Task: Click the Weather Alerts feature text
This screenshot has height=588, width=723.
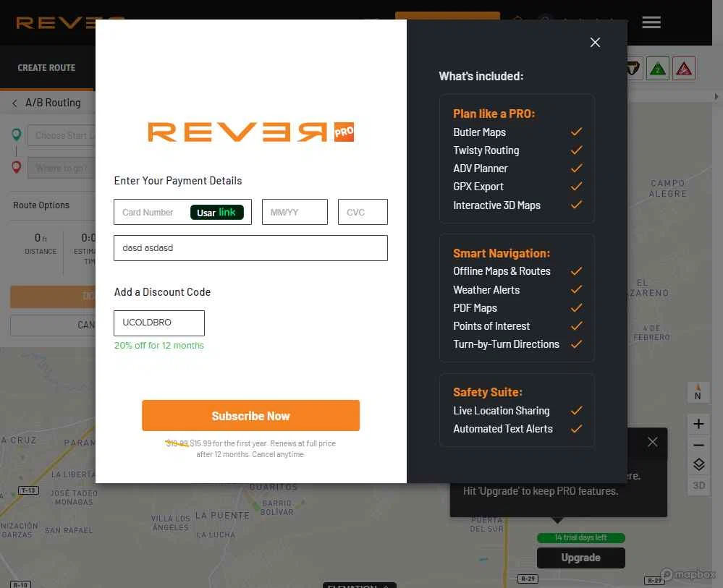Action: pyautogui.click(x=486, y=290)
